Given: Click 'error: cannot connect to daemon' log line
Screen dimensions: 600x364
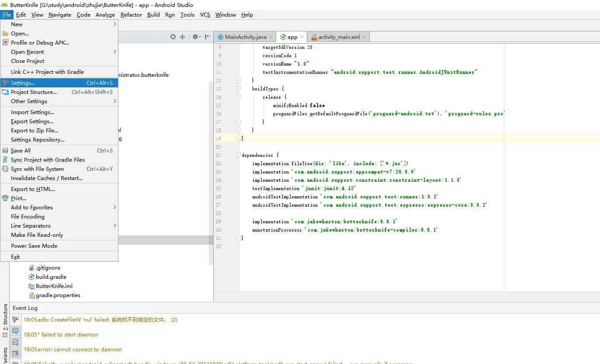Looking at the screenshot, I should point(73,349).
